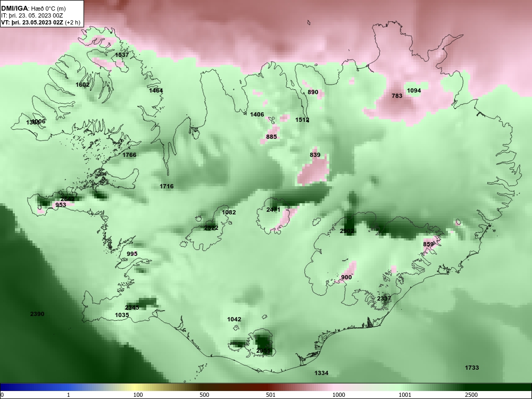Image resolution: width=532 pixels, height=399 pixels.
Task: Pick the yellow segment of the color bar
Action: (134, 387)
